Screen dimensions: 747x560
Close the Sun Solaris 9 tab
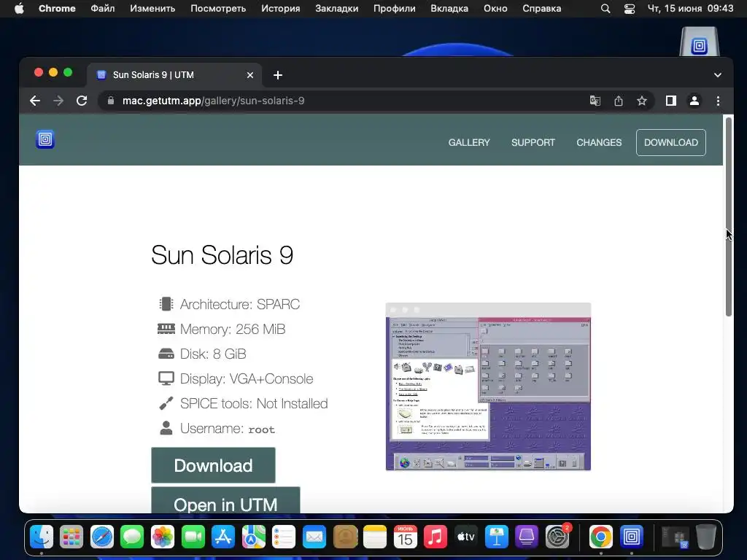pos(250,75)
